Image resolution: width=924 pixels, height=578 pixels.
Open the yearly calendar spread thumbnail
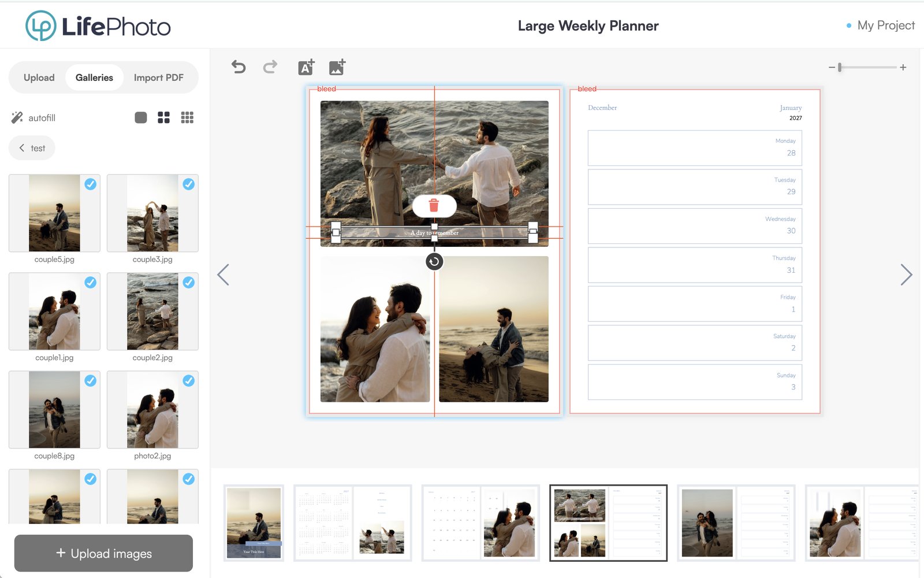(x=353, y=523)
